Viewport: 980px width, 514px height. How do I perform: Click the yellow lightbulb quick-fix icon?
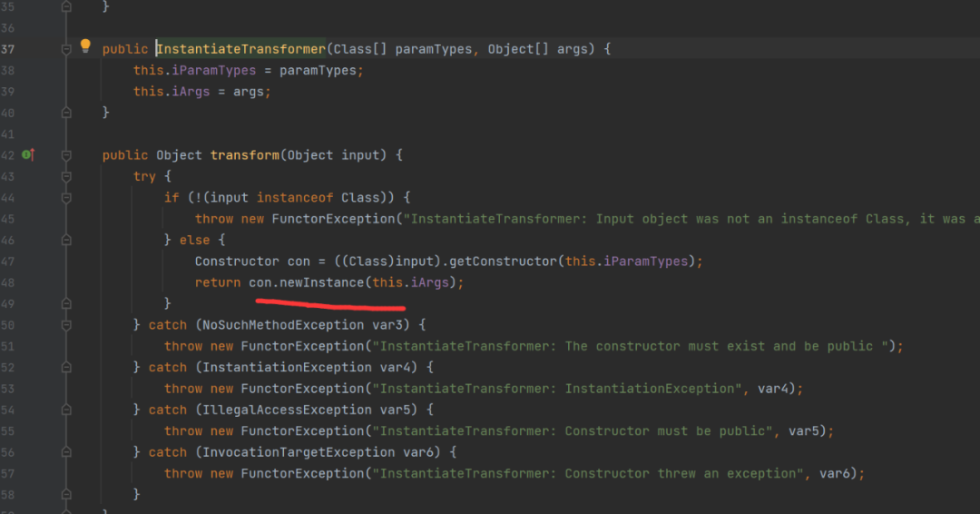point(85,45)
